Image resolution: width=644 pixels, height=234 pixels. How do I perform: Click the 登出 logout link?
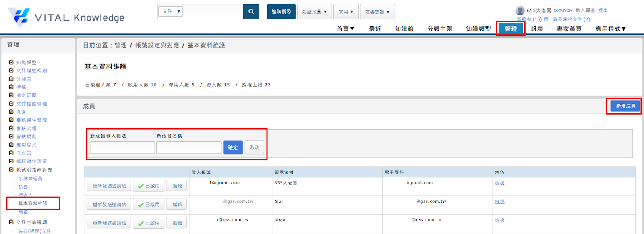[603, 10]
